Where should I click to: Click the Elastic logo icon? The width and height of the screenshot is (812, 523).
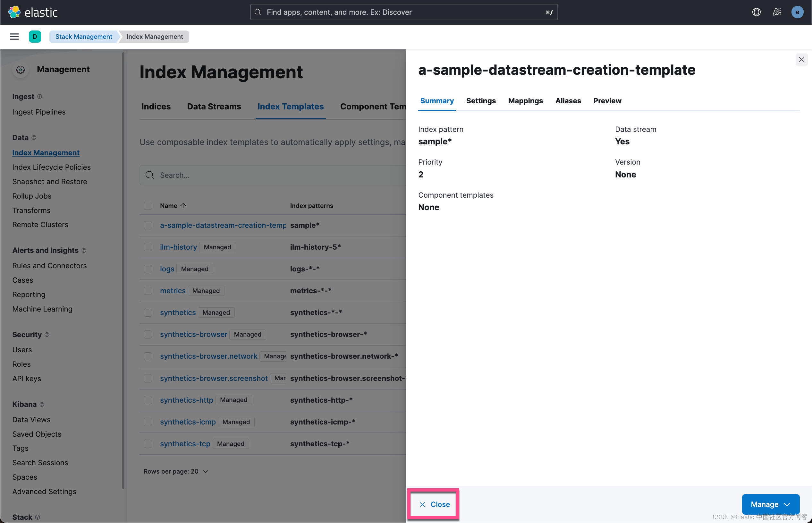pos(14,12)
